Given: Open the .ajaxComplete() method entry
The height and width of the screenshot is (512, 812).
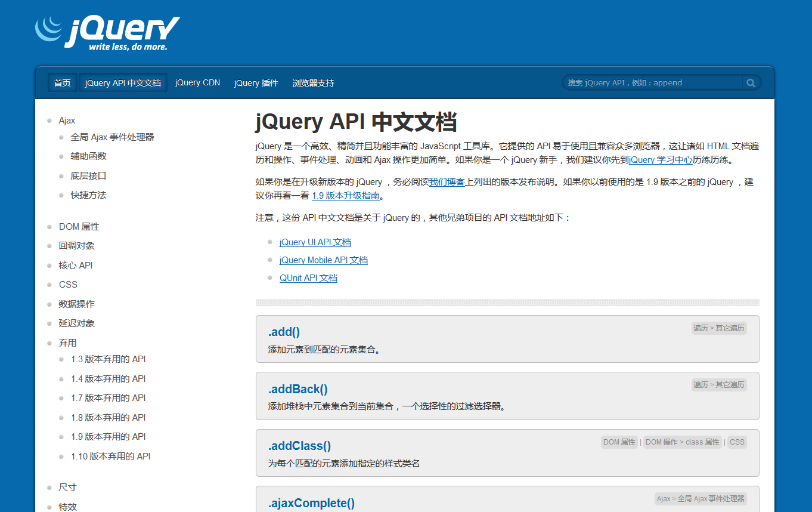Looking at the screenshot, I should [x=311, y=504].
